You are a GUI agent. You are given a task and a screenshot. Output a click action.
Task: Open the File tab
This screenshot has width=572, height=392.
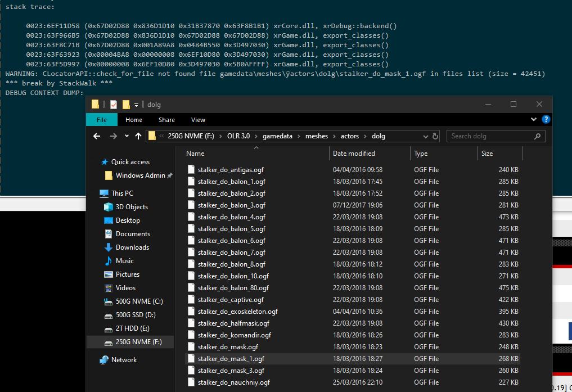pos(102,120)
